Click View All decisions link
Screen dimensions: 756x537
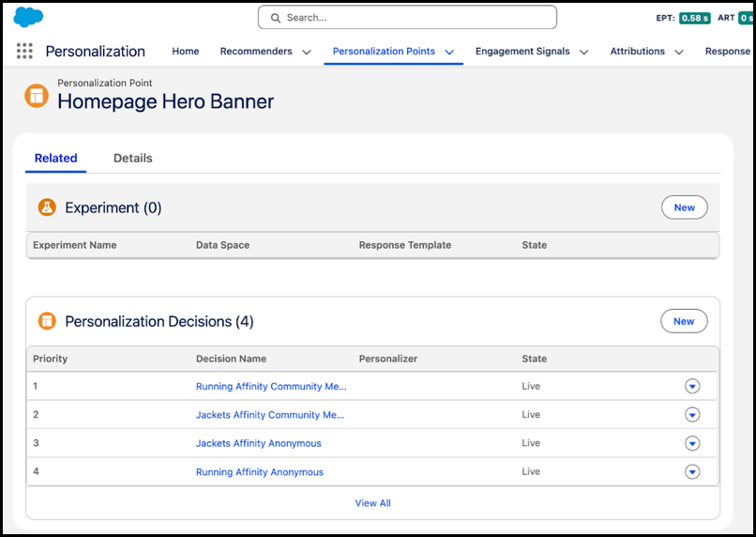(x=372, y=503)
